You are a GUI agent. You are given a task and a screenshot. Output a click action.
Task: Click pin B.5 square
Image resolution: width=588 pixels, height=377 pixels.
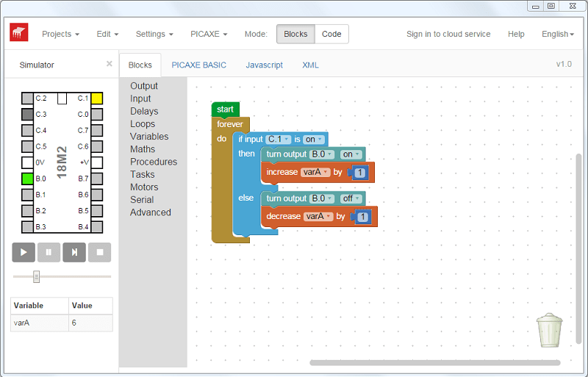[97, 211]
